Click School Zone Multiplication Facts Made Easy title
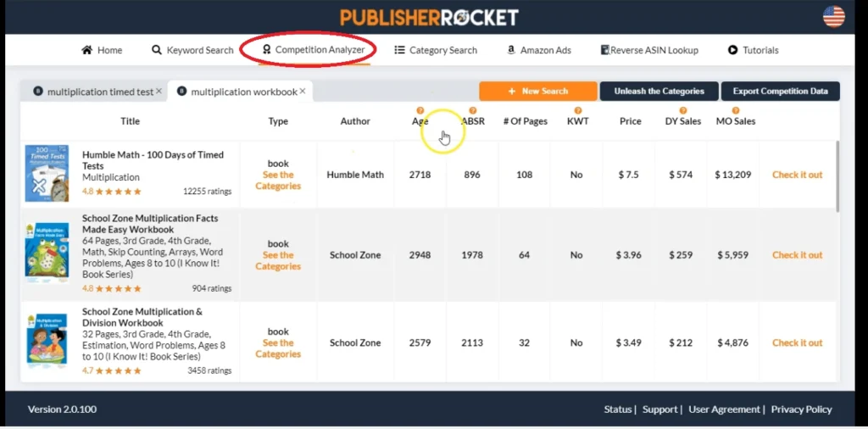The height and width of the screenshot is (429, 868). coord(150,224)
